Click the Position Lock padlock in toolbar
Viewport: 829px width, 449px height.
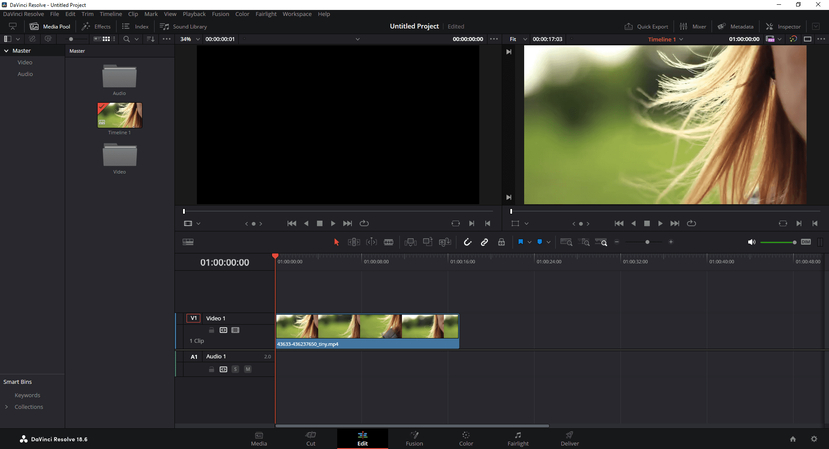click(x=501, y=242)
